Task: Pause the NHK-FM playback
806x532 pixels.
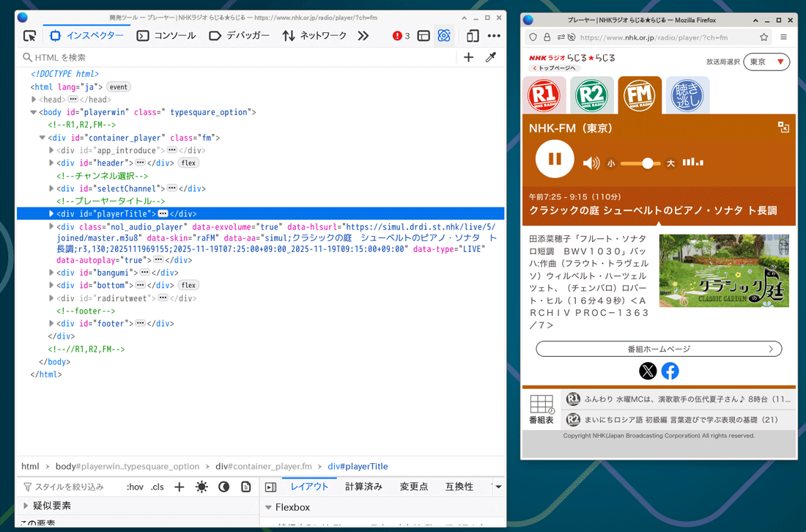Action: tap(555, 159)
